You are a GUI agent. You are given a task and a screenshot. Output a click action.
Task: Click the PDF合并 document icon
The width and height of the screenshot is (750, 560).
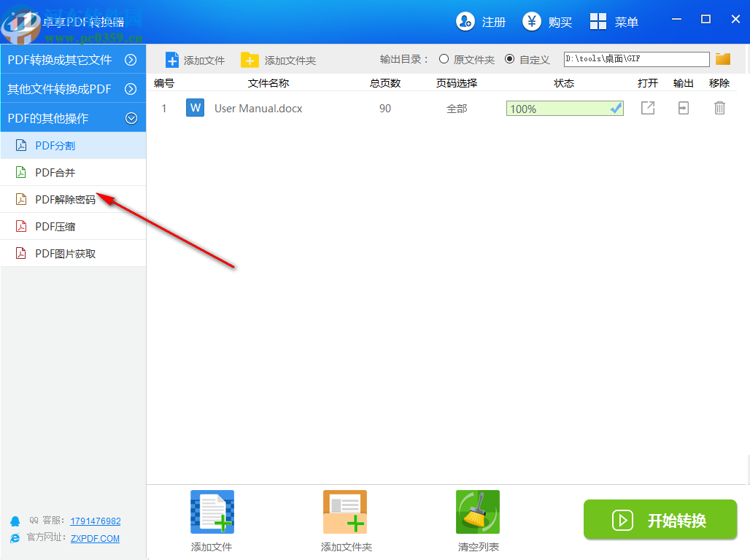(x=21, y=172)
